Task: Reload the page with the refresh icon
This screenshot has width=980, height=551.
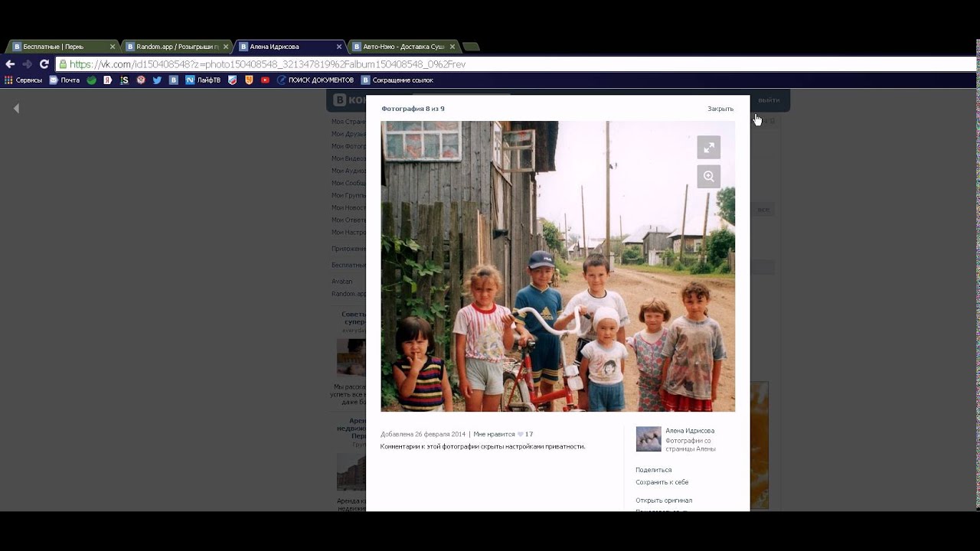Action: (44, 64)
